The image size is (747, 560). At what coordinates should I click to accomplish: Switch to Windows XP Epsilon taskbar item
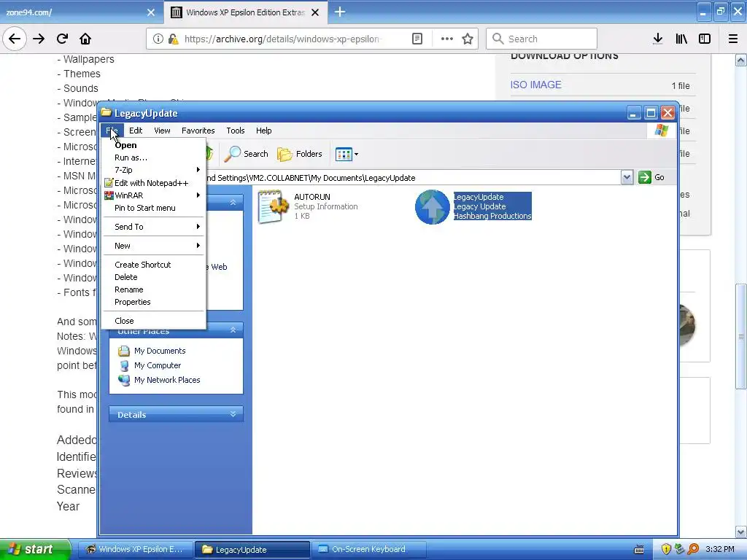click(x=134, y=549)
